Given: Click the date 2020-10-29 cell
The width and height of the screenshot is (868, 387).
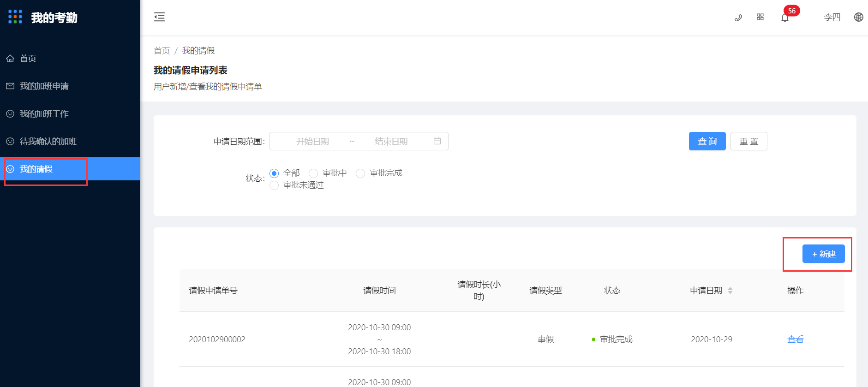Looking at the screenshot, I should [x=712, y=339].
